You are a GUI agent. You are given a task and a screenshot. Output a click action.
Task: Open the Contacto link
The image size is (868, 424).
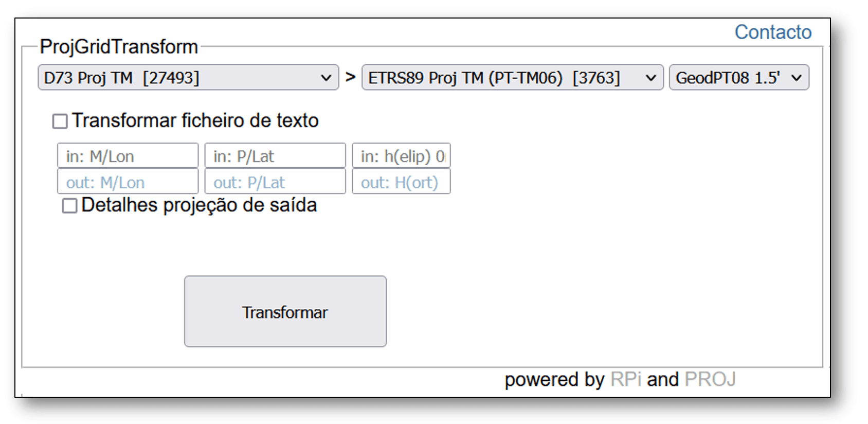772,32
